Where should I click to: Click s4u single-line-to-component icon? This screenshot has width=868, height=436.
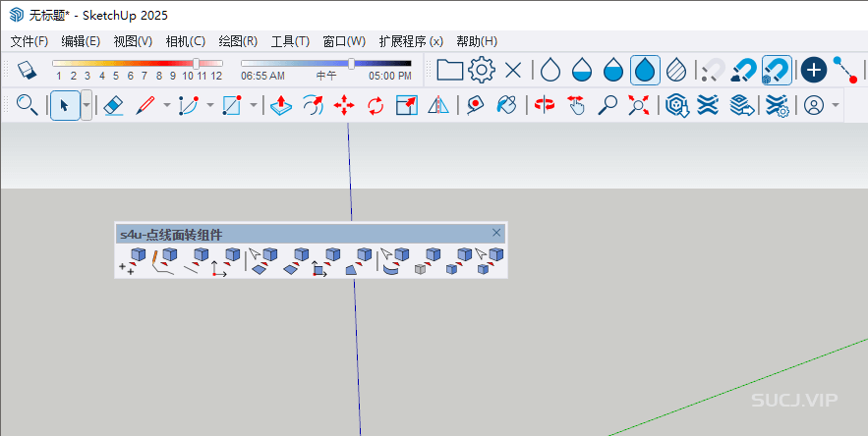(196, 261)
